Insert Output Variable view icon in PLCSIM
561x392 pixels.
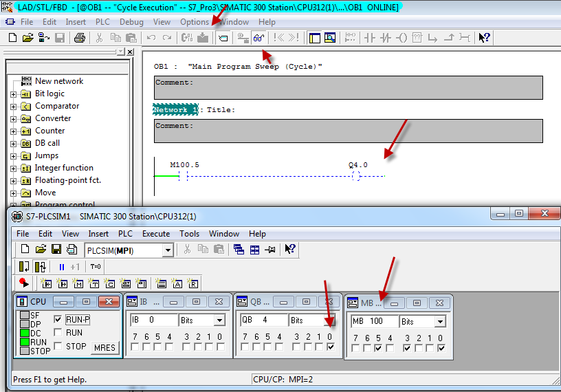pyautogui.click(x=63, y=283)
